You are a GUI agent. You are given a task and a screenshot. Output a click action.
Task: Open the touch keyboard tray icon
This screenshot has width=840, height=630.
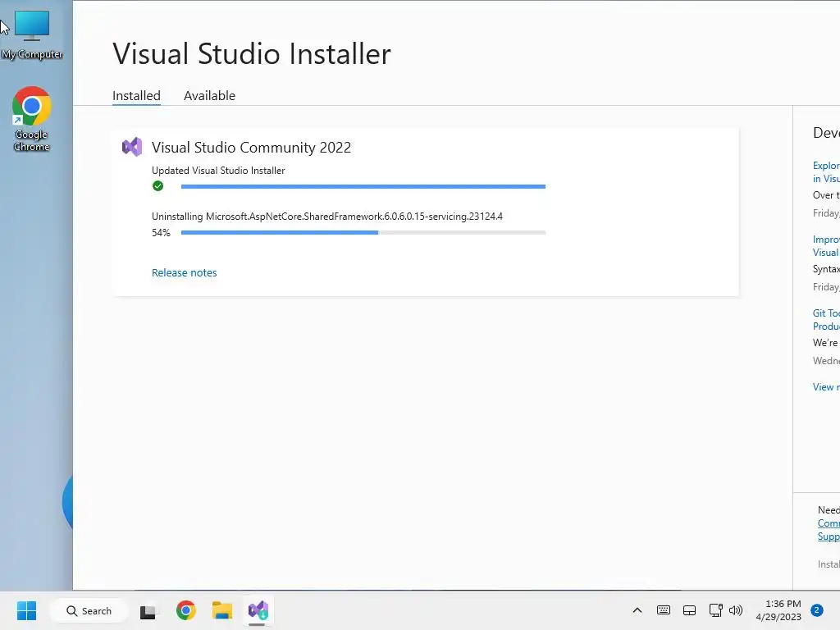[x=663, y=610]
